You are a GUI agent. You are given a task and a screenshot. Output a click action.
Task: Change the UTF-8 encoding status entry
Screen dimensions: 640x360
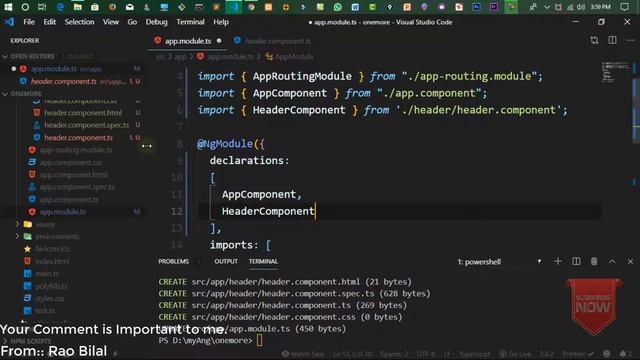(425, 354)
